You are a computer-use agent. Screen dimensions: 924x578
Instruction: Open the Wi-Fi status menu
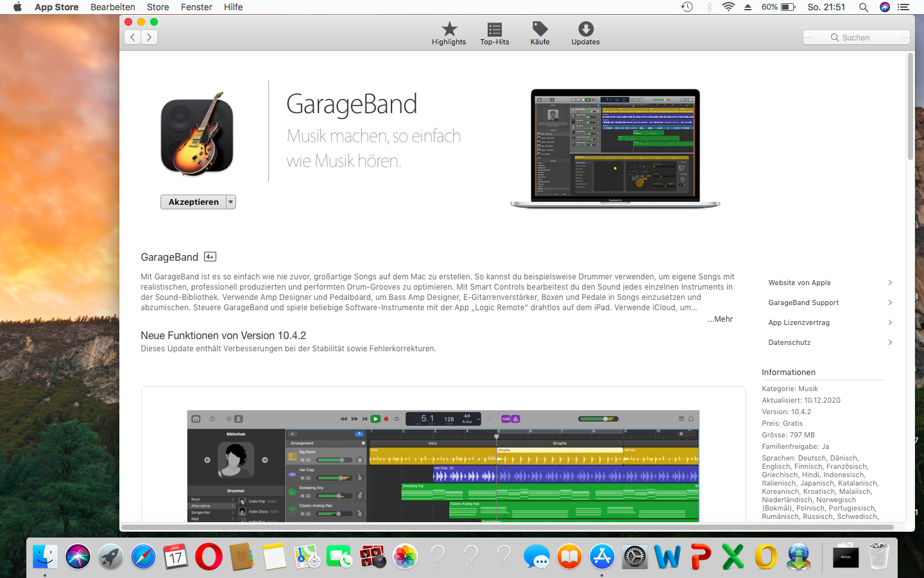pyautogui.click(x=728, y=7)
